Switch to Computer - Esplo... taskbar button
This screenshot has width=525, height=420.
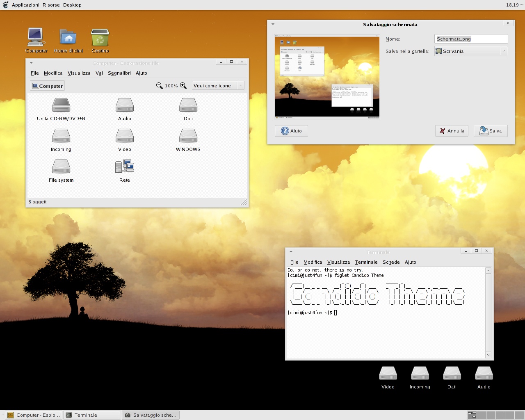[x=34, y=415]
